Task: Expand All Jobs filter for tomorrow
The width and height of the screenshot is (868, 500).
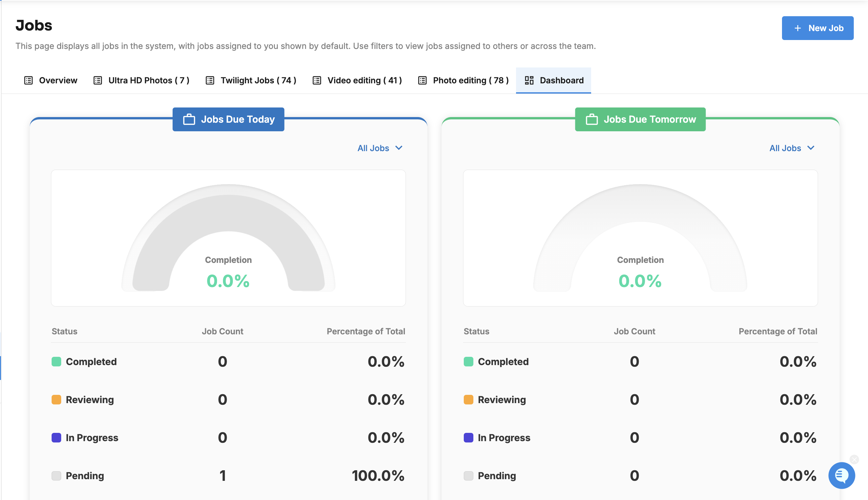Action: coord(792,148)
